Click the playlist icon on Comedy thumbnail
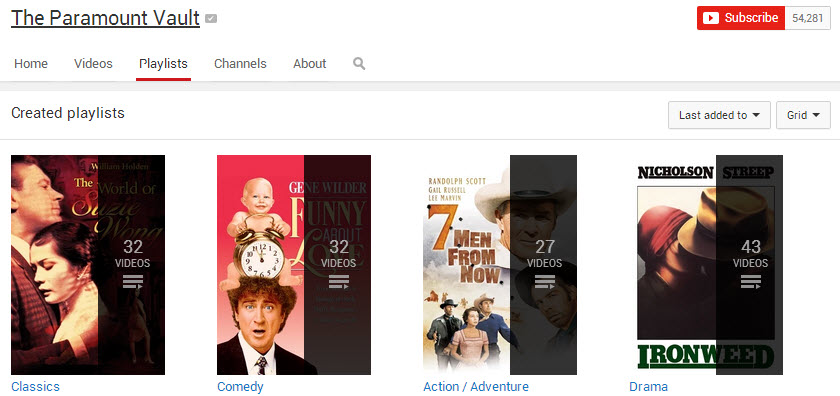 point(339,282)
